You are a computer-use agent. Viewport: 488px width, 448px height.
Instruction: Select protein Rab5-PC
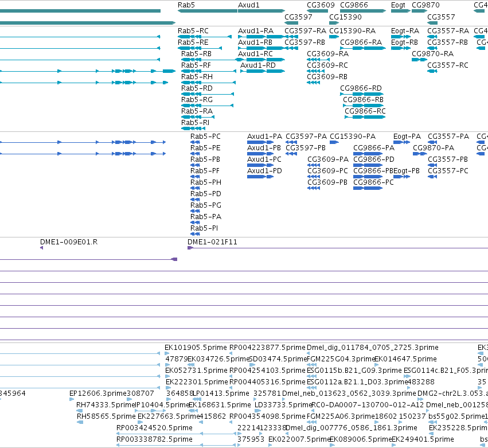205,137
